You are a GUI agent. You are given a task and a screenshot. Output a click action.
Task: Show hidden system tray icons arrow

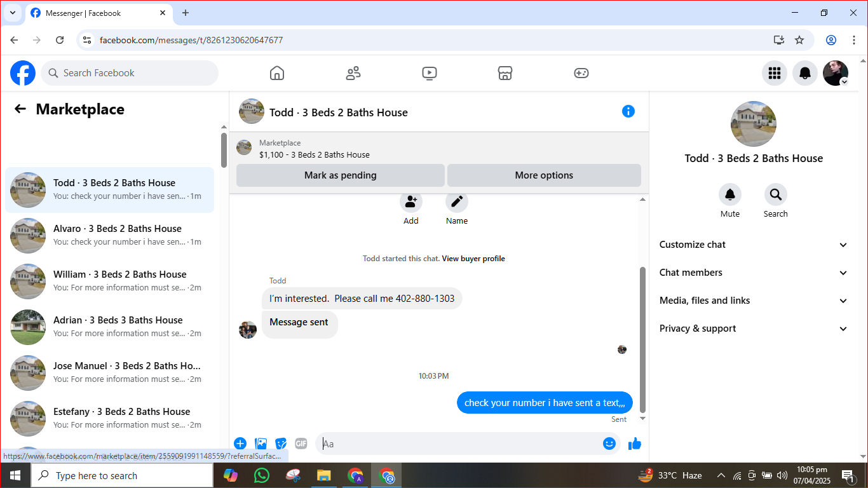(721, 475)
